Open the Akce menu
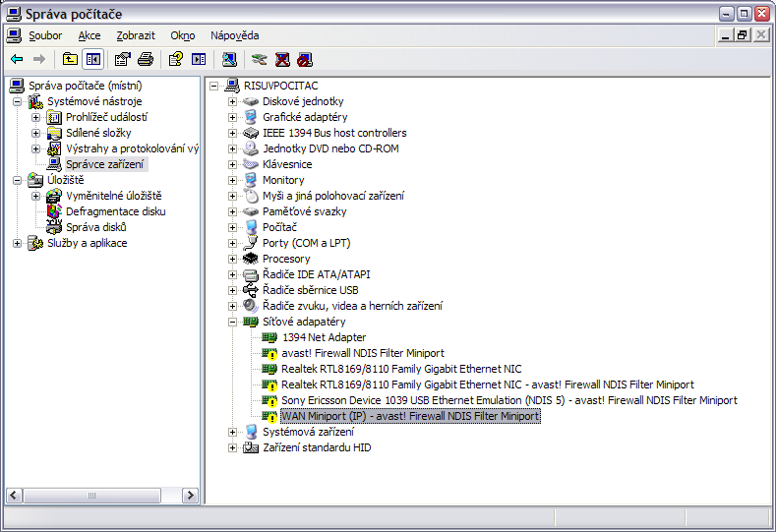 [x=90, y=35]
